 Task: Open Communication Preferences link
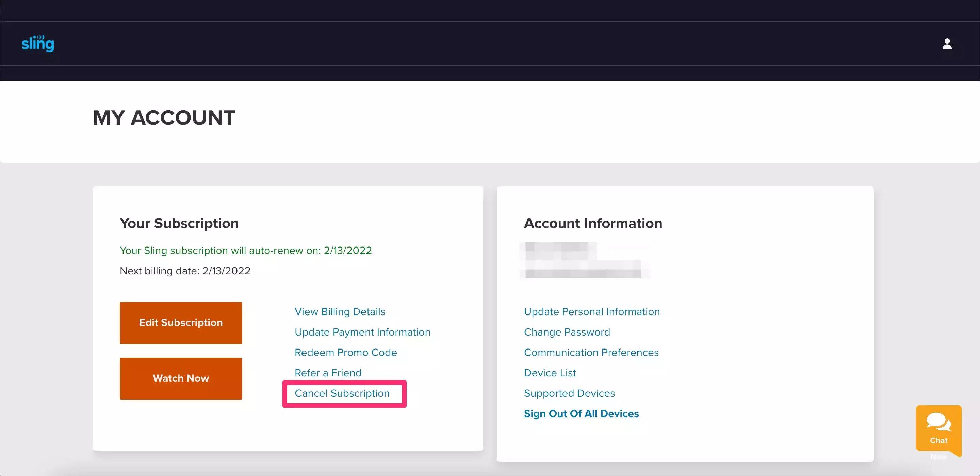point(591,353)
